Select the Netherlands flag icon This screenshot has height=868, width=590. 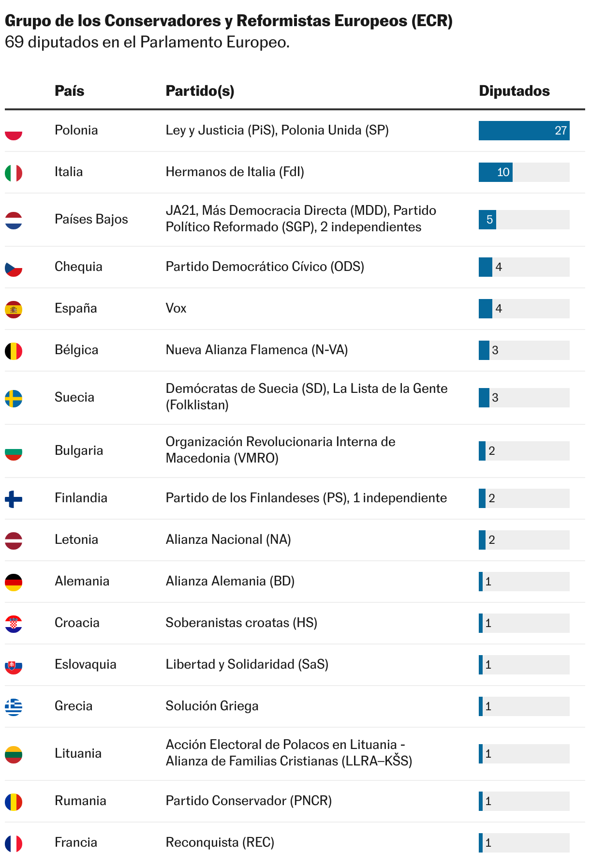tap(14, 220)
